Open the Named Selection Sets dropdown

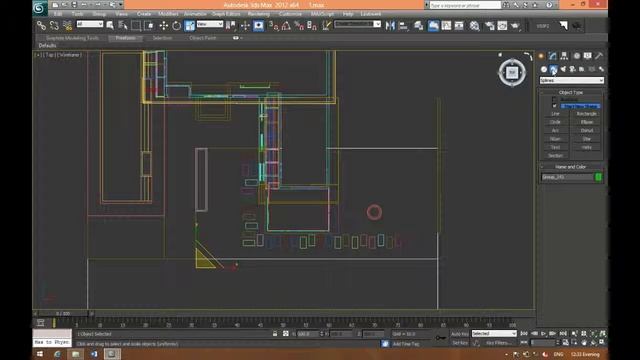(358, 24)
